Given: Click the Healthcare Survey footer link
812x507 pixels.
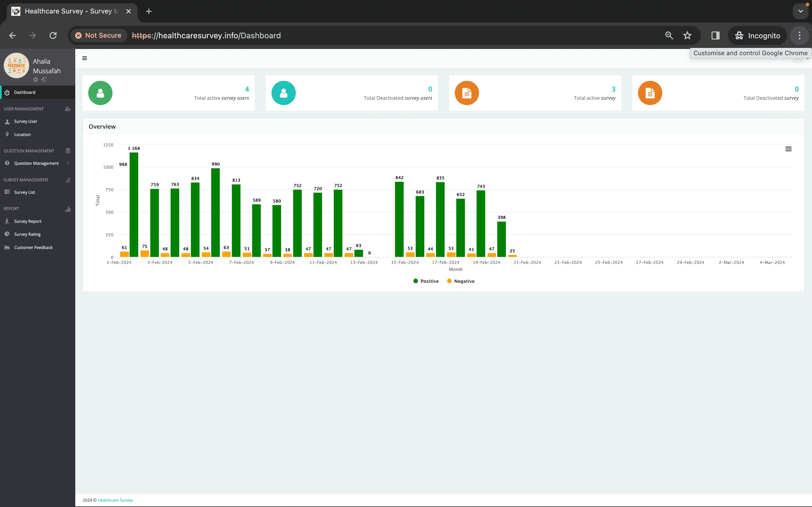Looking at the screenshot, I should pos(115,500).
